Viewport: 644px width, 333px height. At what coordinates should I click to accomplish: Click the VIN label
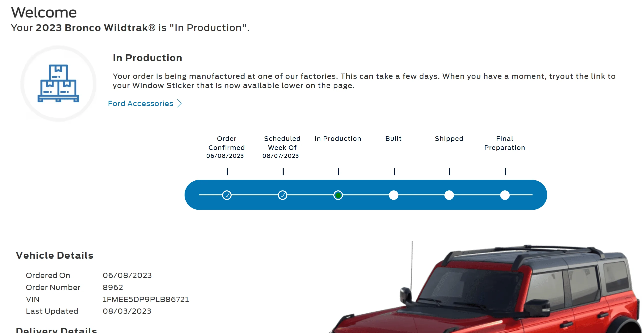click(33, 299)
